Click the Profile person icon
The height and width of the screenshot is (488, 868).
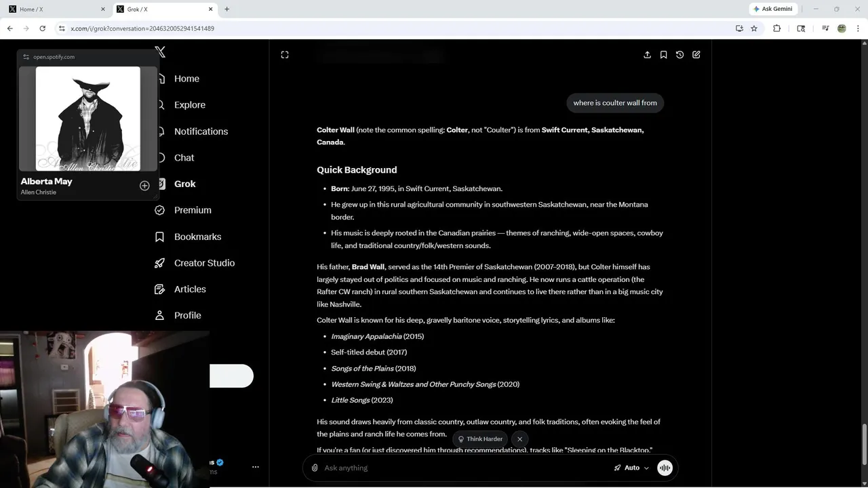(x=160, y=315)
